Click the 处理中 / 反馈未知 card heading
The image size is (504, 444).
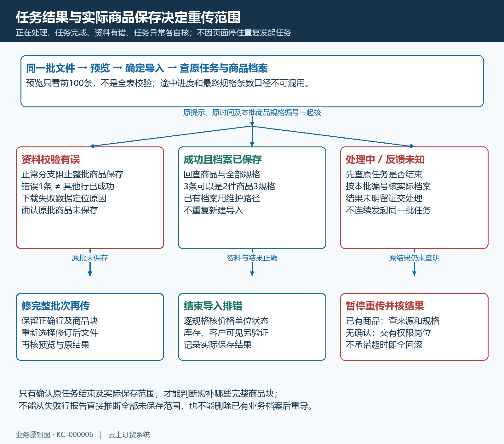pos(385,159)
